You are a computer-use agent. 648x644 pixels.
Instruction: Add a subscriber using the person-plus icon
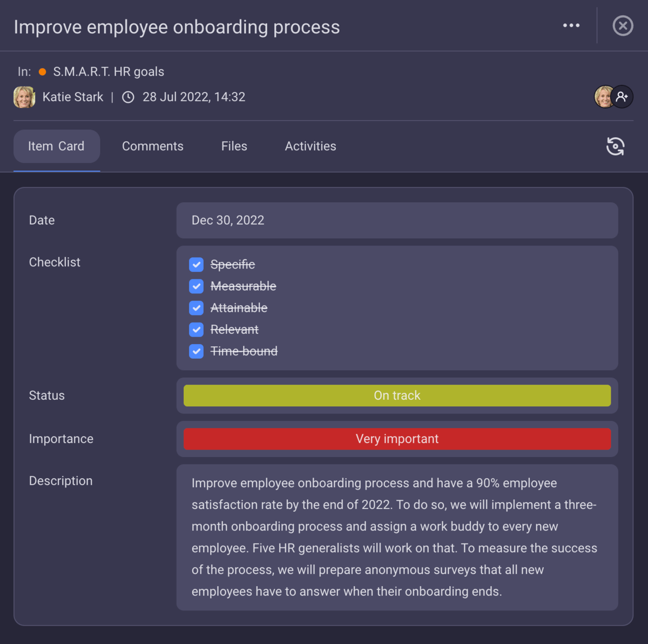coord(622,97)
